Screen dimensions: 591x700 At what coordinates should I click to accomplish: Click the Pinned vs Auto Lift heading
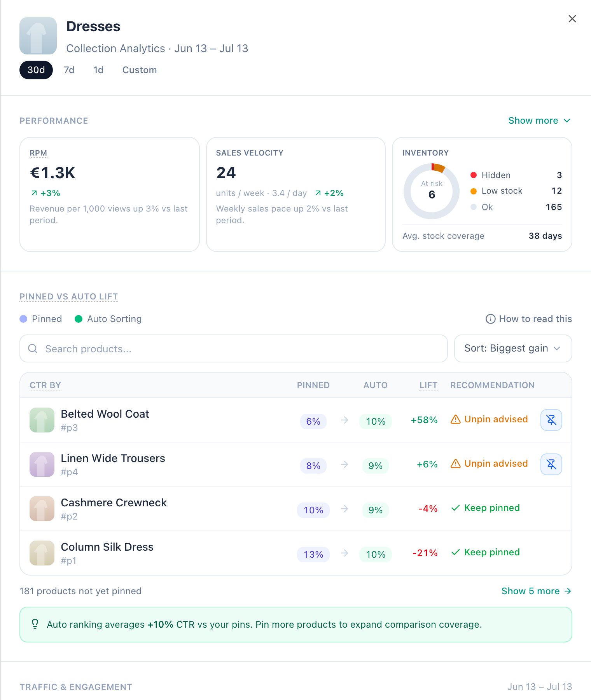pyautogui.click(x=69, y=296)
